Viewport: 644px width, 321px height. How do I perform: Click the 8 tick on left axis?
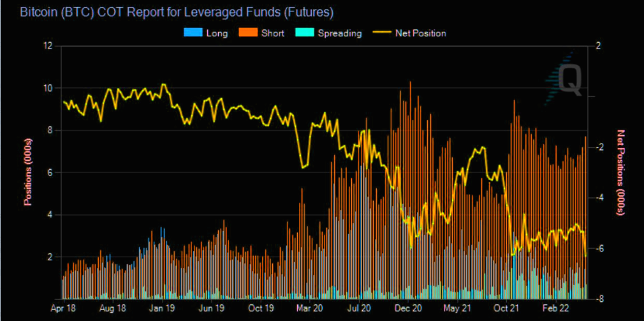50,131
